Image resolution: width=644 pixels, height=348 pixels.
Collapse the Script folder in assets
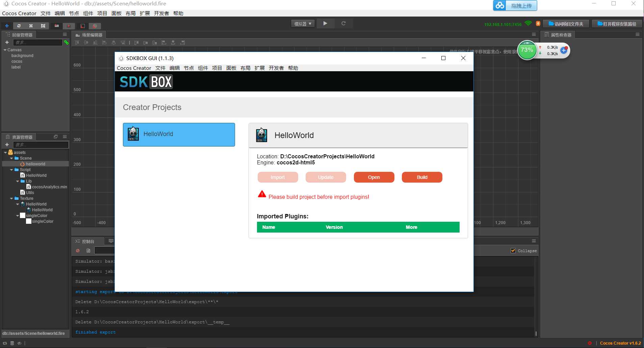tap(11, 170)
